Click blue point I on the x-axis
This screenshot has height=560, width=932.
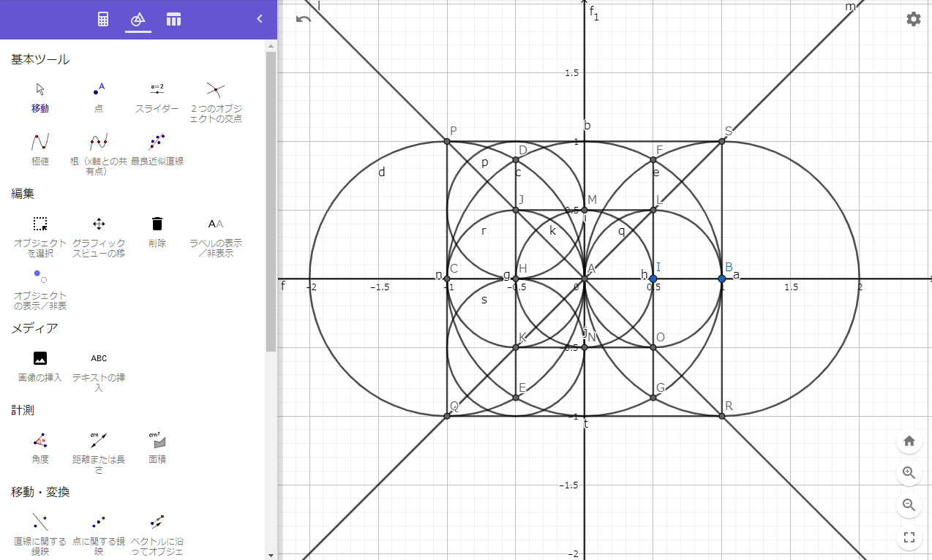pos(653,279)
